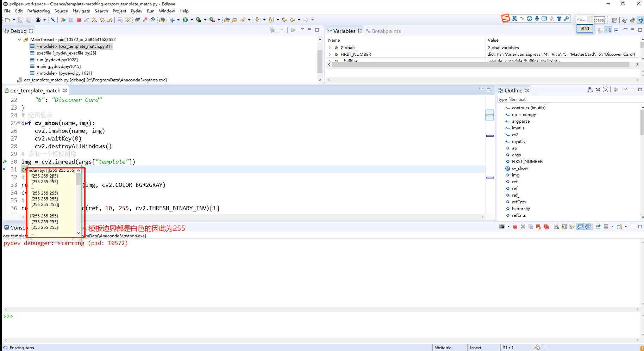
Task: Open the File menu
Action: (x=7, y=11)
